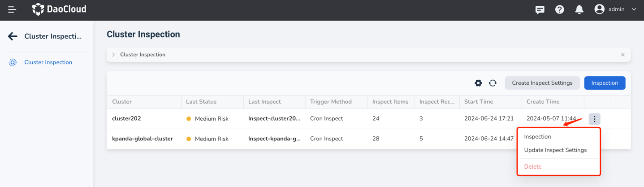This screenshot has width=644, height=187.
Task: Choose Update Inspect Settings menu entry
Action: point(555,150)
